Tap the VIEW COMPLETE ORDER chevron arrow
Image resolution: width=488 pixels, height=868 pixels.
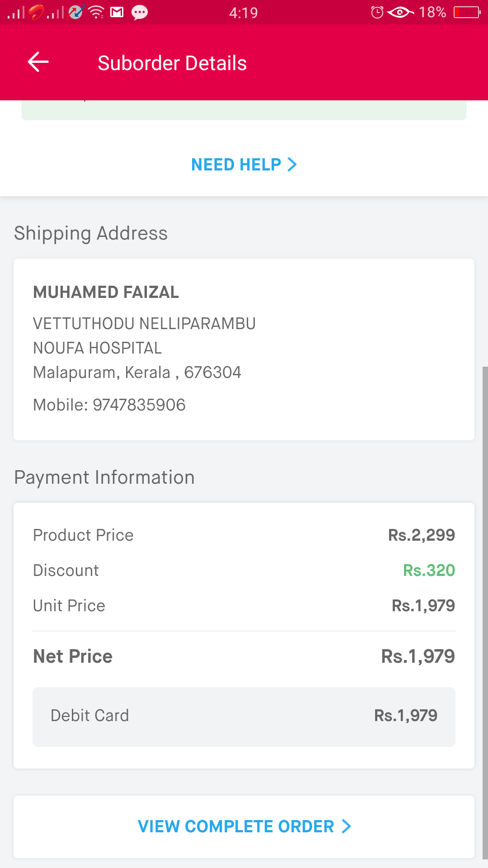pos(346,826)
